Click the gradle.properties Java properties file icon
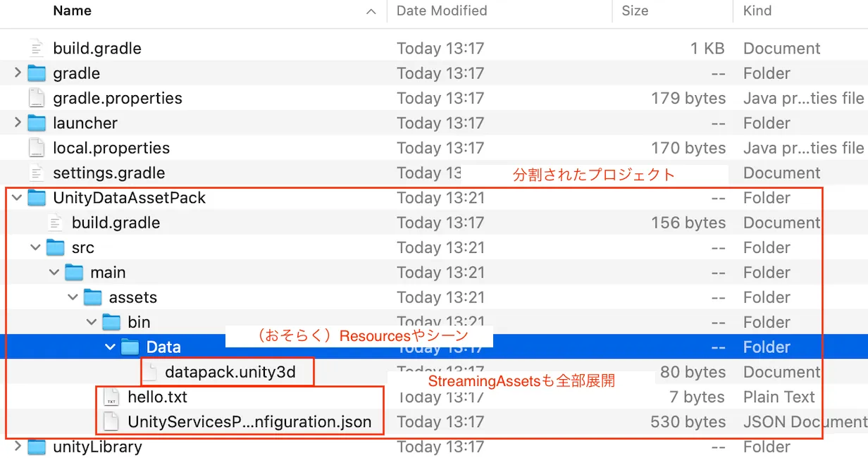 [37, 98]
